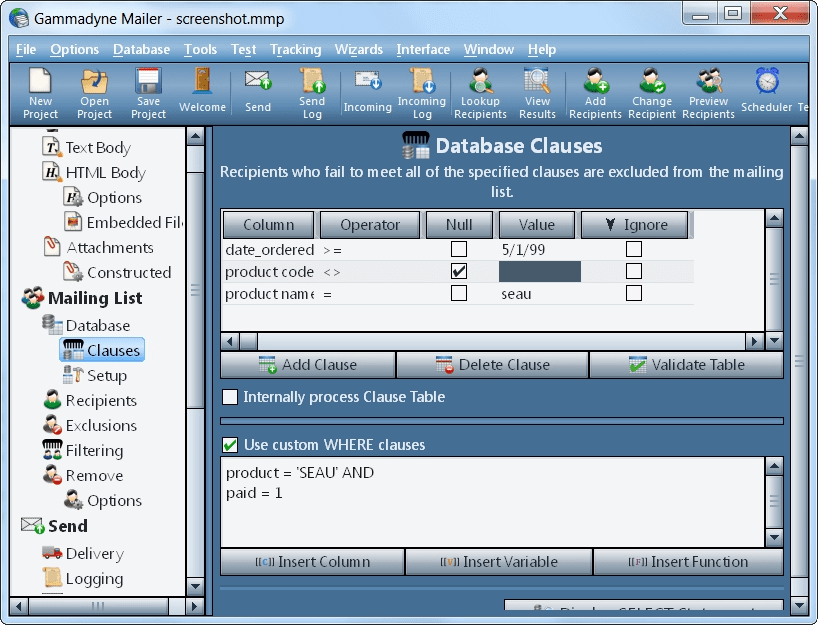Open the Tools menu
Viewport: 818px width, 625px height.
point(200,50)
